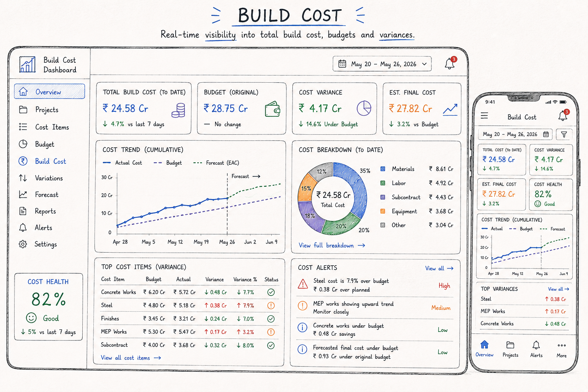The width and height of the screenshot is (588, 392).
Task: Click the Settings gear icon in sidebar
Action: (x=23, y=244)
